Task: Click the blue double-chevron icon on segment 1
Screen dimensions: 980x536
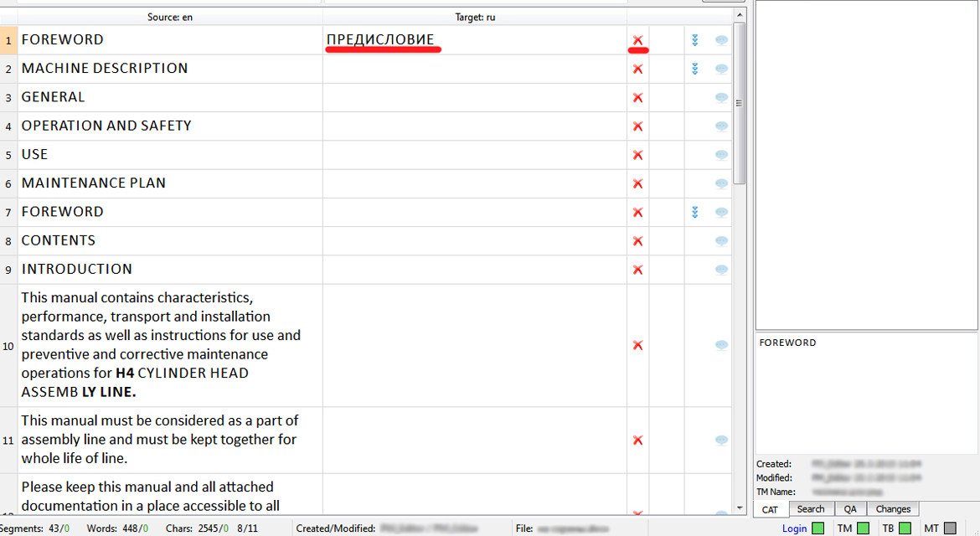Action: coord(695,40)
